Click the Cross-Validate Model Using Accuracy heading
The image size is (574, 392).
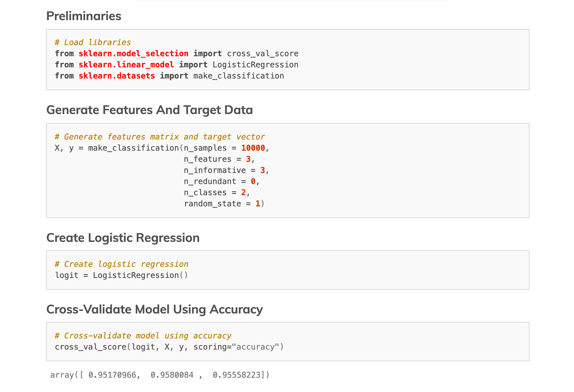[155, 309]
